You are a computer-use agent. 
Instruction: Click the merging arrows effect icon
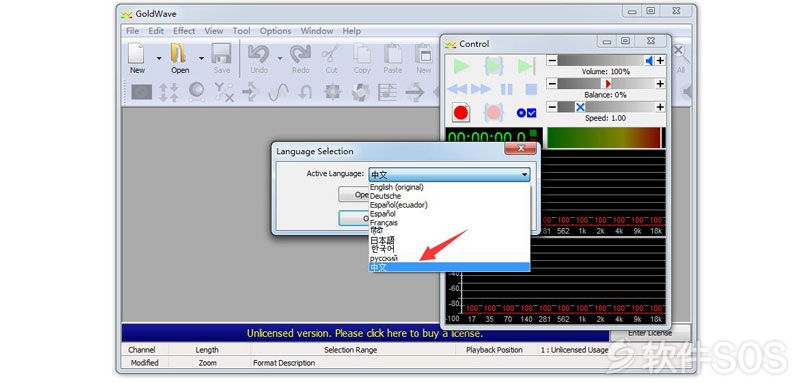tap(251, 92)
